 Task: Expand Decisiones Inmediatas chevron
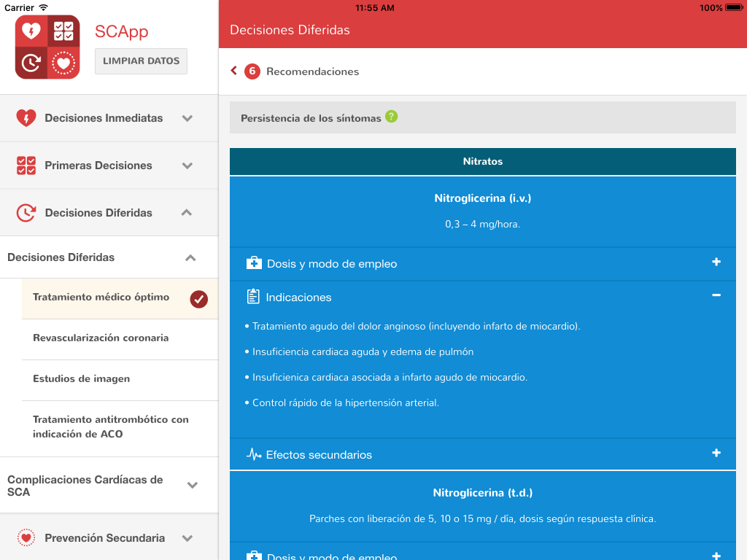[187, 118]
